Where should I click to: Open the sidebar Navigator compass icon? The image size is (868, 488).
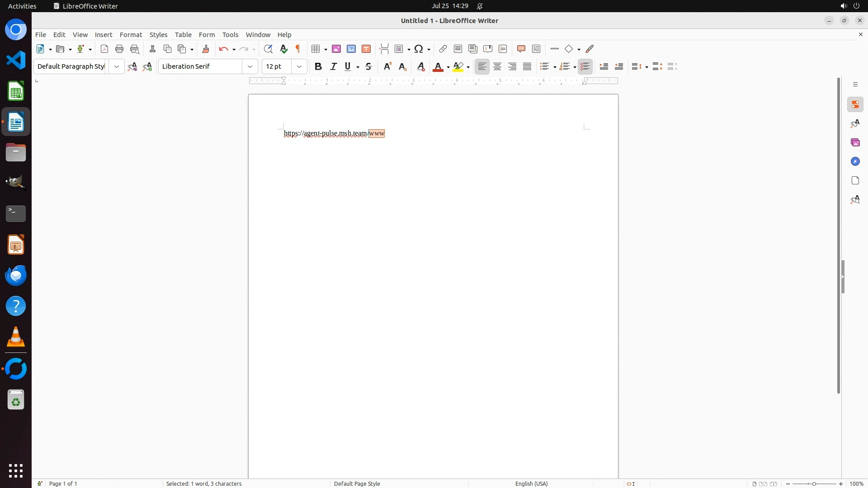point(855,162)
